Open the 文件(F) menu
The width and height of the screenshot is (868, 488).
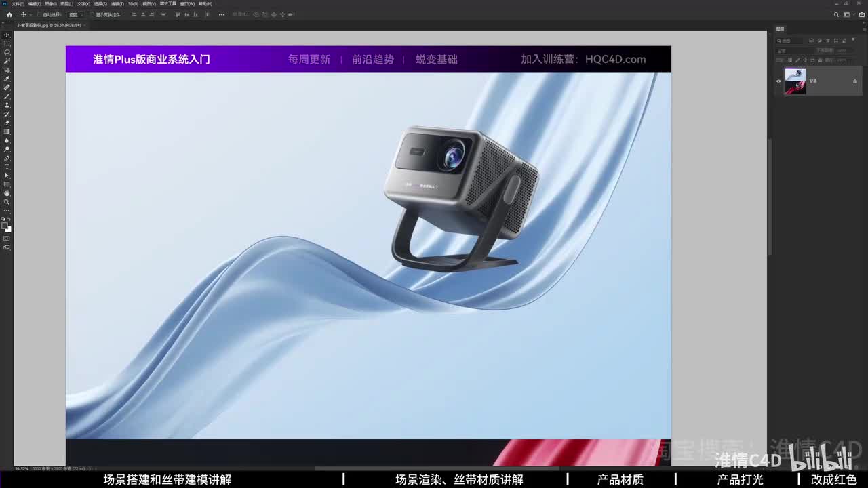point(18,4)
